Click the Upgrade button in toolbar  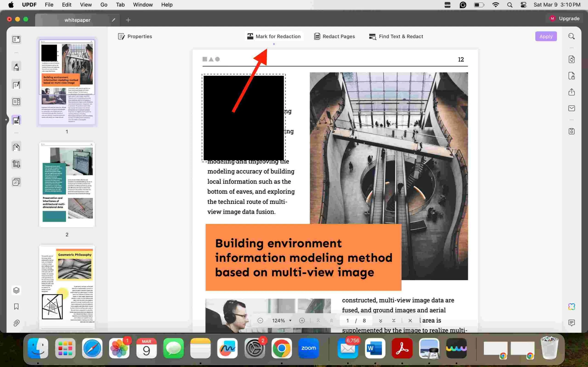pos(565,18)
